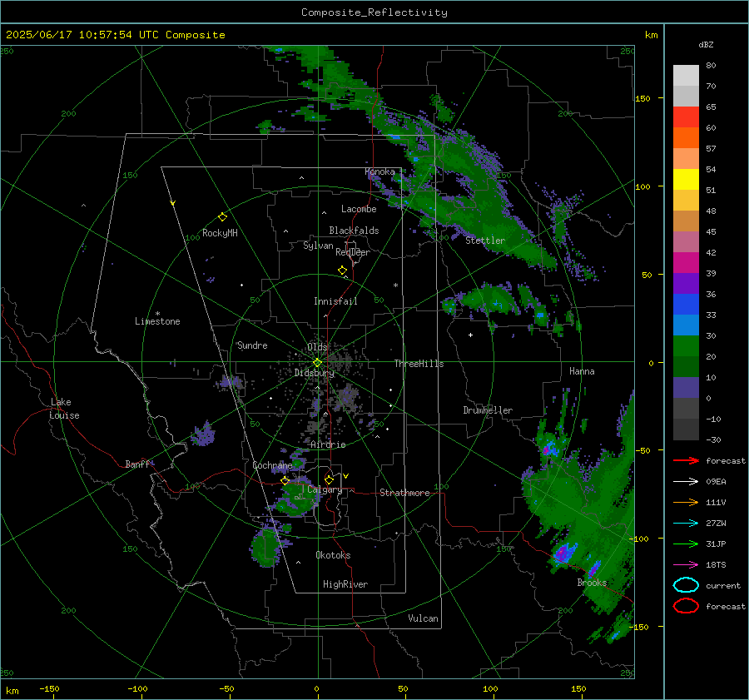Click the Innisfail city label
Screen dimensions: 749x700
pyautogui.click(x=335, y=301)
